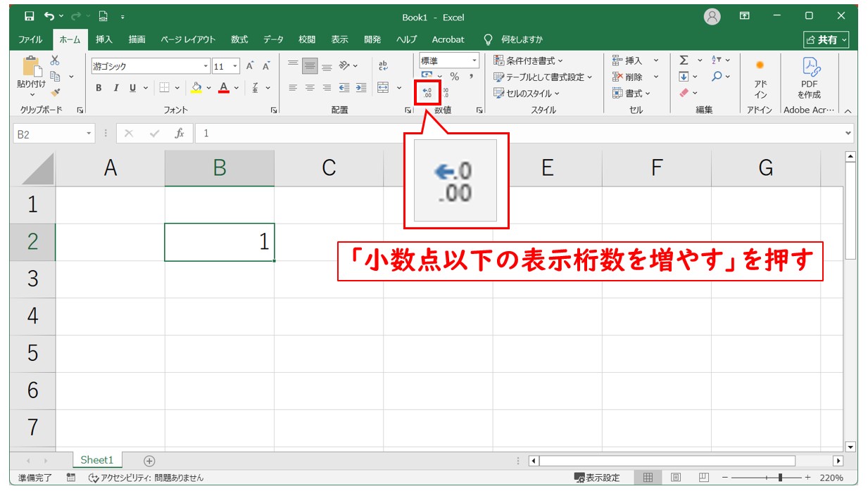Viewport: 868px width, 491px height.
Task: Click the Decrease Indent icon
Action: 344,88
